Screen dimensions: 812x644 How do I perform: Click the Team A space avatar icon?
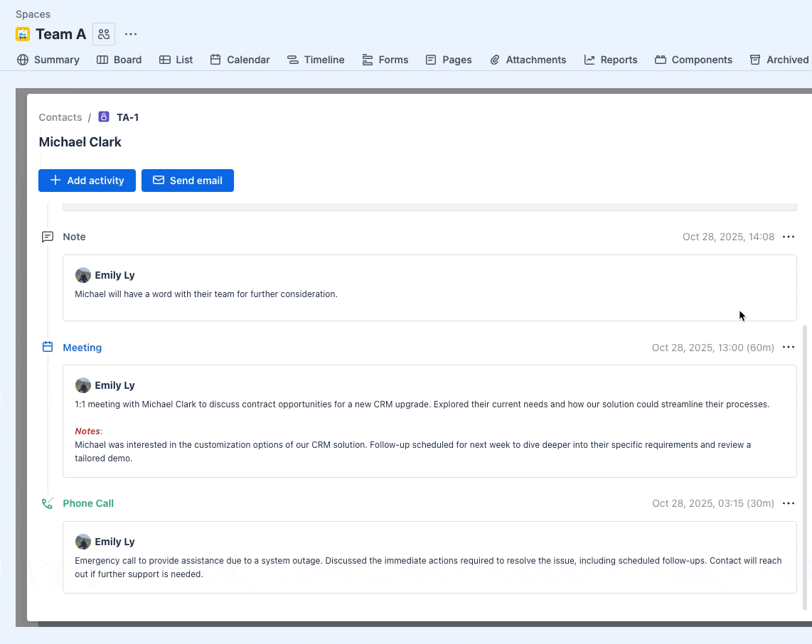pos(23,34)
